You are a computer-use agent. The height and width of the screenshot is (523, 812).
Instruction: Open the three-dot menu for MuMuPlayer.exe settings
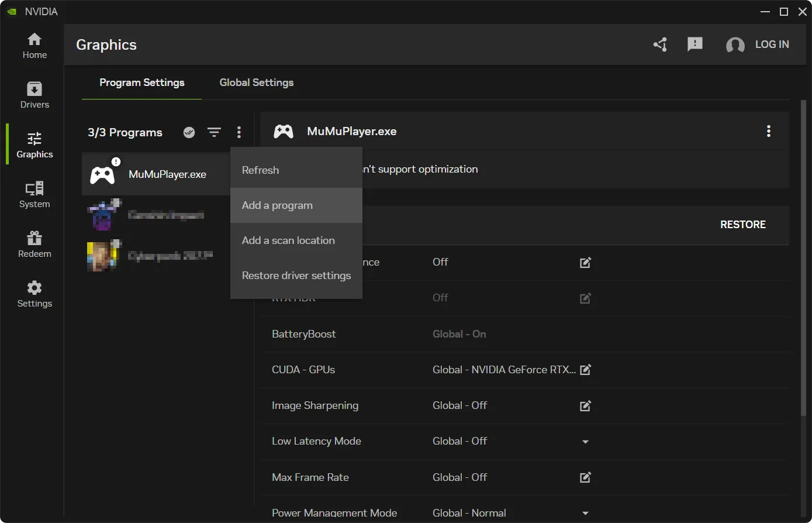[x=769, y=131]
